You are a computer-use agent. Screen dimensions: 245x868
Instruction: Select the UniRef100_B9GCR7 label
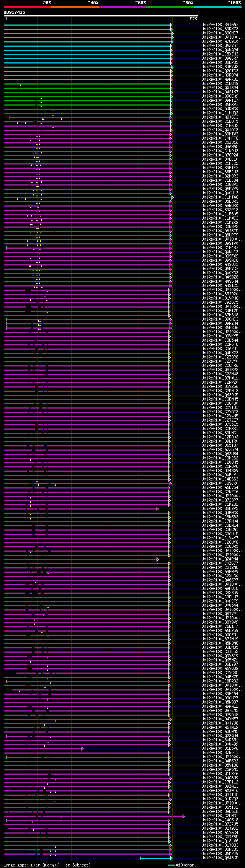[x=220, y=58]
